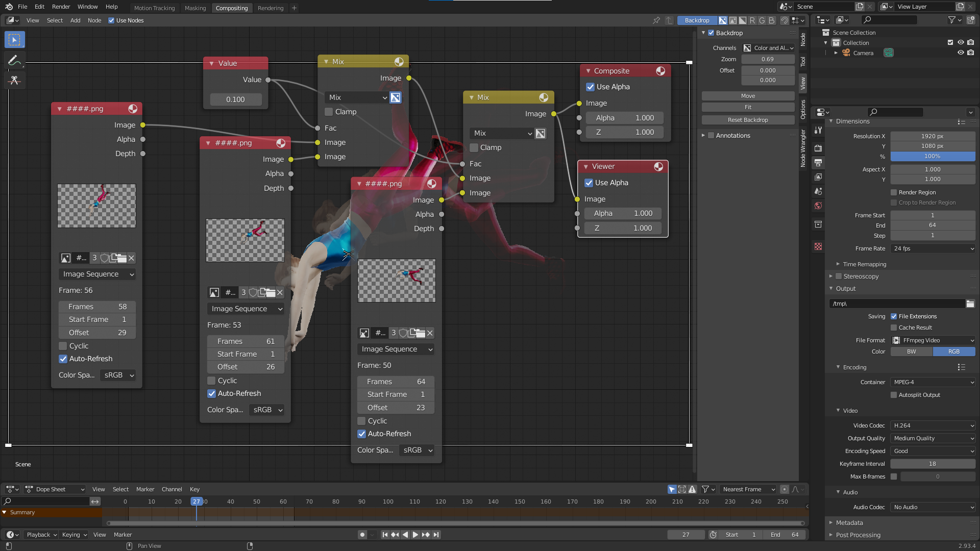Open the Frame Rate 24 fps dropdown
This screenshot has height=551, width=980.
coord(933,248)
